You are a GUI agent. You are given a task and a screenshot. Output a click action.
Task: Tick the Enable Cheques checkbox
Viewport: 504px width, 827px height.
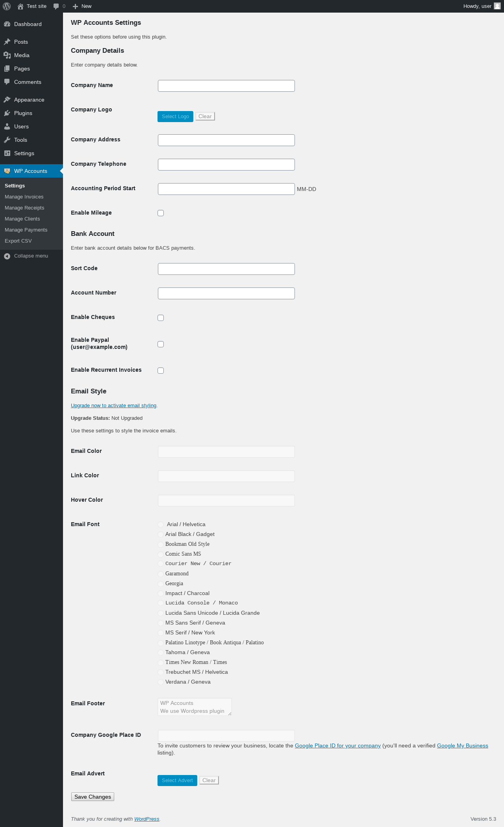[161, 318]
